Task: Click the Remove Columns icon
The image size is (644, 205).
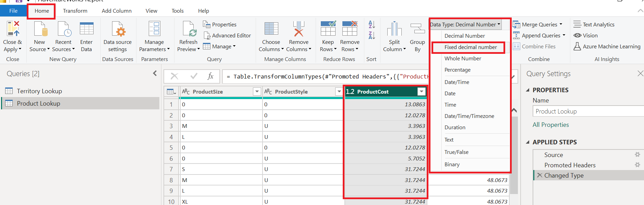Action: click(299, 29)
